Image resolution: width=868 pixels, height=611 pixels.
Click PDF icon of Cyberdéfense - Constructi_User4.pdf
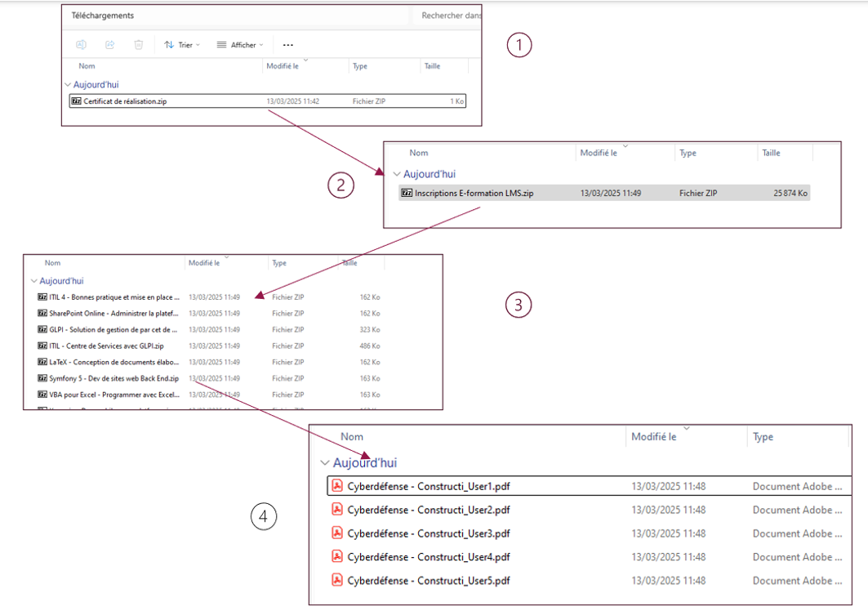click(337, 556)
